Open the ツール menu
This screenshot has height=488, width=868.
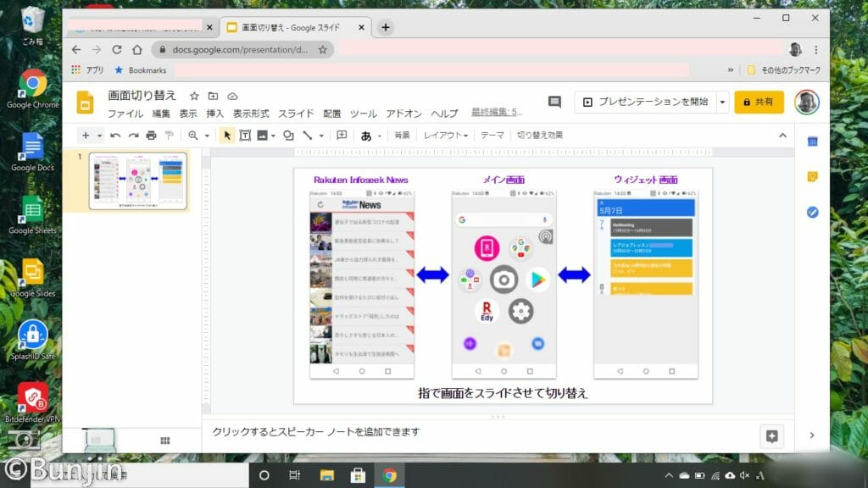363,114
